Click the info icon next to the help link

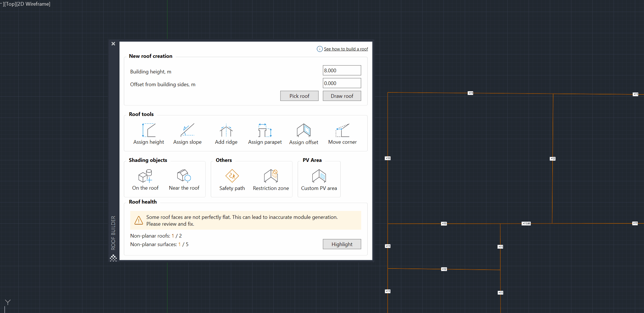[319, 49]
